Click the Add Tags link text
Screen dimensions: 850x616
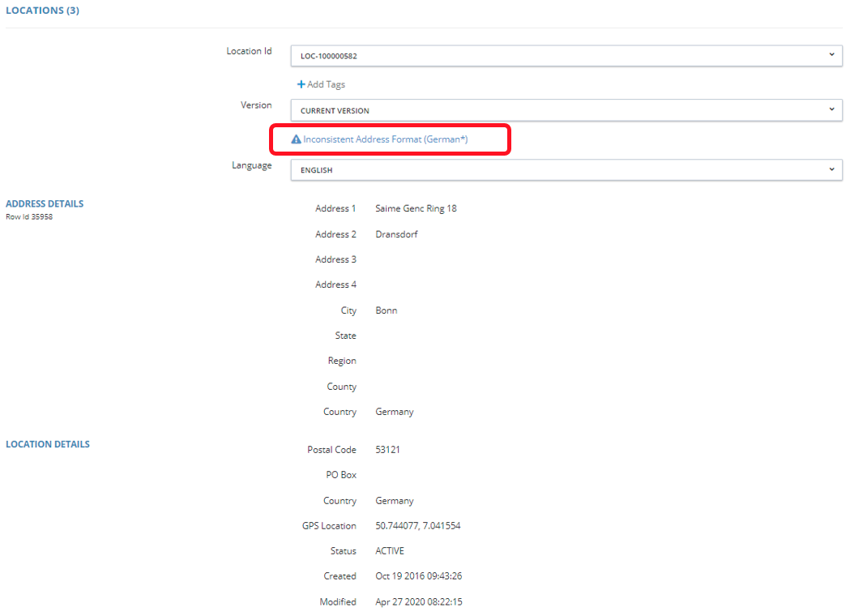click(x=326, y=84)
